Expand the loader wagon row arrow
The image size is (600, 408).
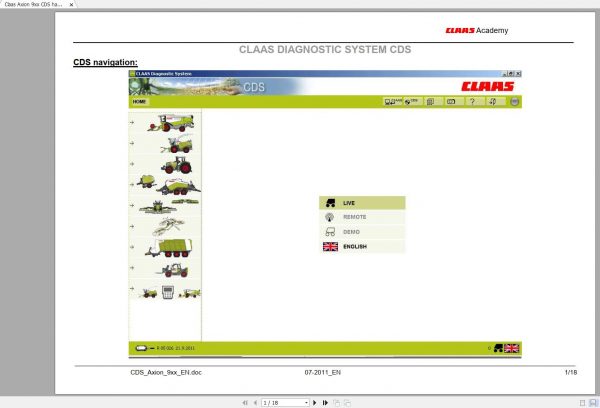[132, 247]
